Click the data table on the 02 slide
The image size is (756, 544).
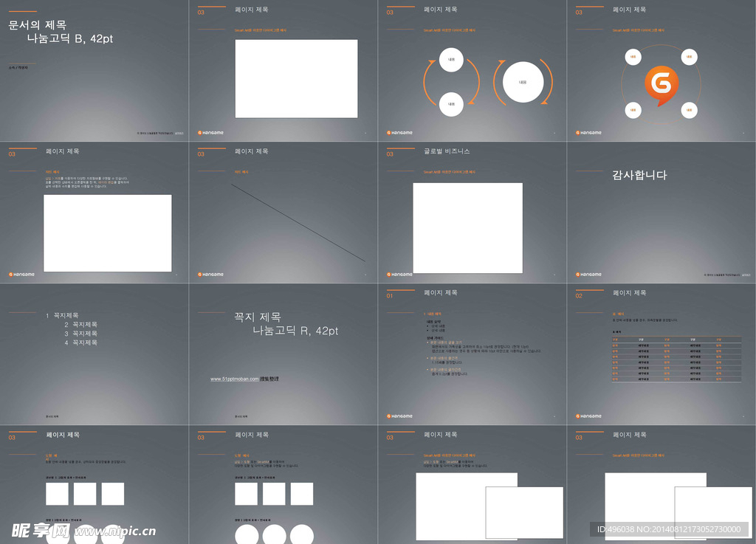point(676,359)
